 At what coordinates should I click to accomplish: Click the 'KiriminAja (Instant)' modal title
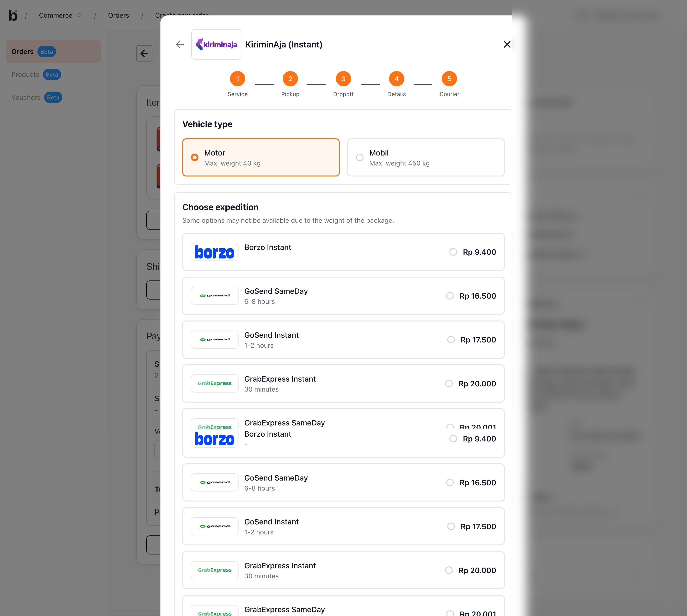click(284, 44)
